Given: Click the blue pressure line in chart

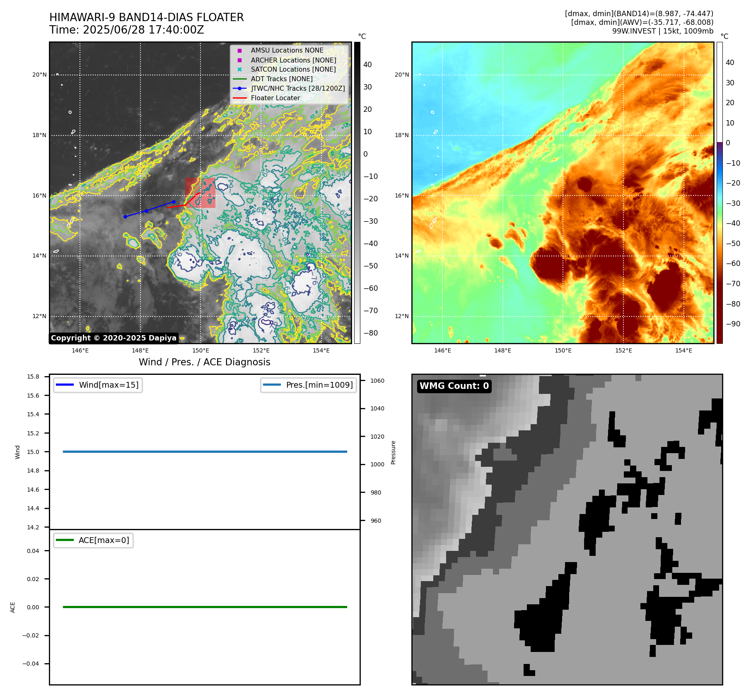Looking at the screenshot, I should click(205, 451).
